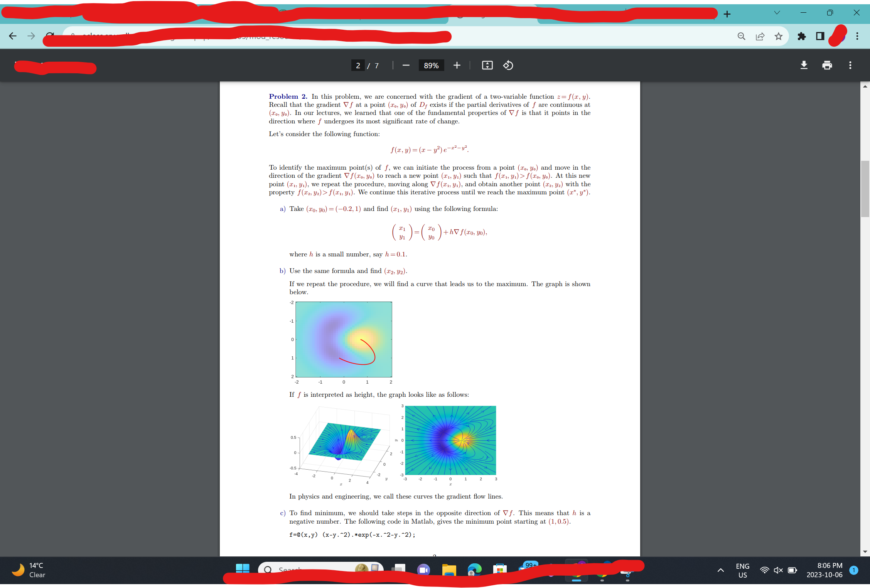Open the PDF viewer options menu
The height and width of the screenshot is (588, 870).
(x=850, y=65)
